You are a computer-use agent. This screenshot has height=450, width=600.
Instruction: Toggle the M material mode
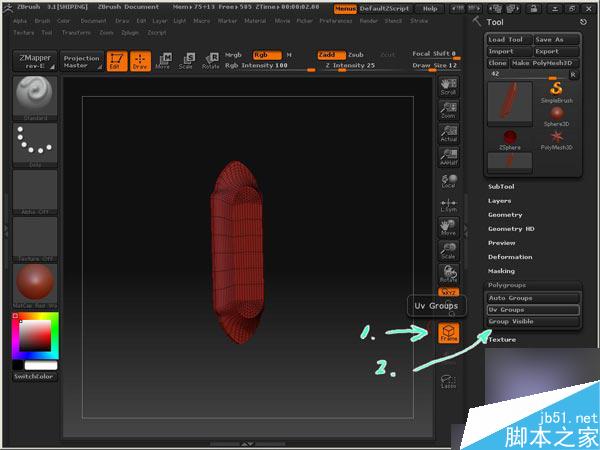[289, 55]
